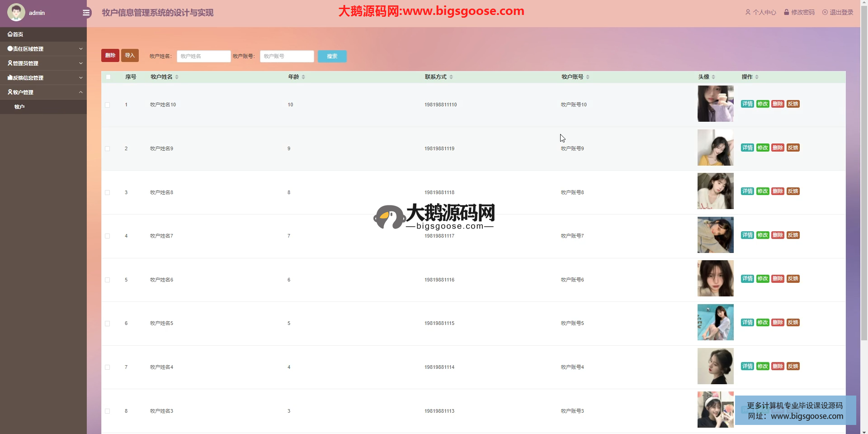Go to 首页 in sidebar
868x434 pixels.
[16, 34]
